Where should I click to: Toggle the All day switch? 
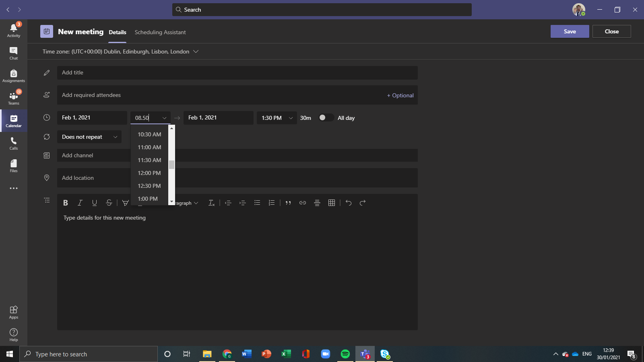coord(326,117)
